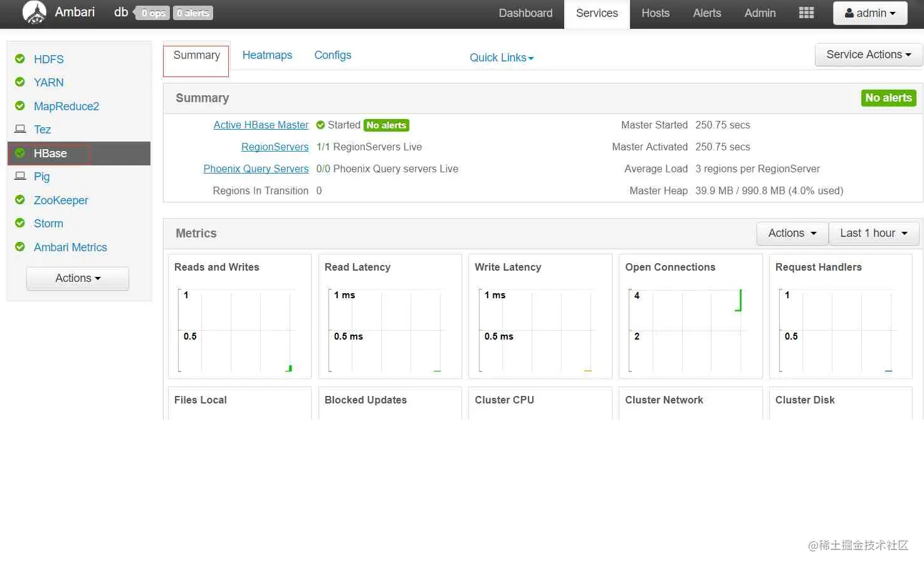Click the 0 ops badge

(x=153, y=13)
